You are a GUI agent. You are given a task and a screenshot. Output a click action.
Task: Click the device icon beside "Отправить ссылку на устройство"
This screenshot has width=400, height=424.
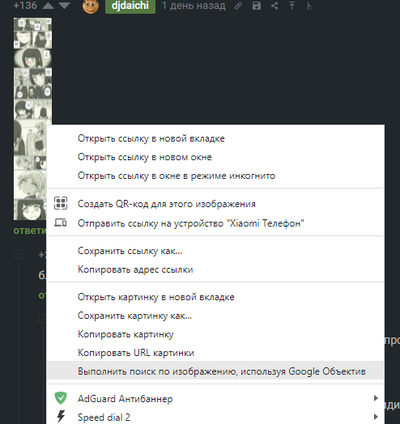[x=61, y=222]
